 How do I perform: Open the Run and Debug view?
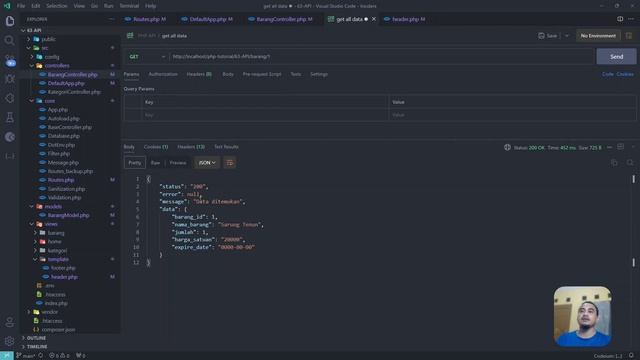tap(10, 79)
